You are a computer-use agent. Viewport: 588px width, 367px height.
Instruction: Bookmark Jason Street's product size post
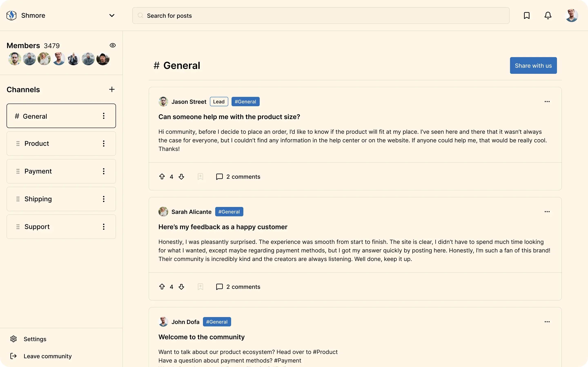[200, 176]
